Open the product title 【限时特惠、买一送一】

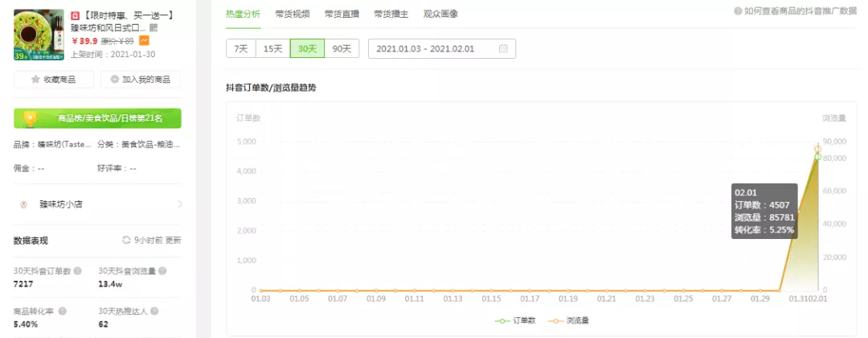[x=129, y=15]
